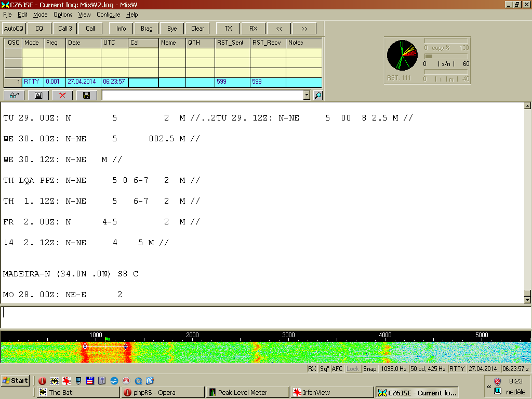Viewport: 532px width, 399px height.
Task: Delete the QSO with the red X icon
Action: tap(62, 96)
